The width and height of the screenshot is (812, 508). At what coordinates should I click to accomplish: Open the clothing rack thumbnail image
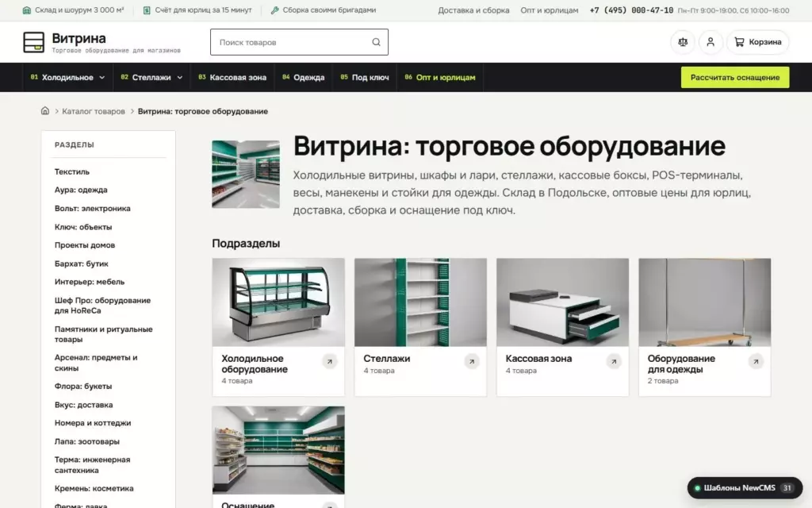pyautogui.click(x=704, y=302)
